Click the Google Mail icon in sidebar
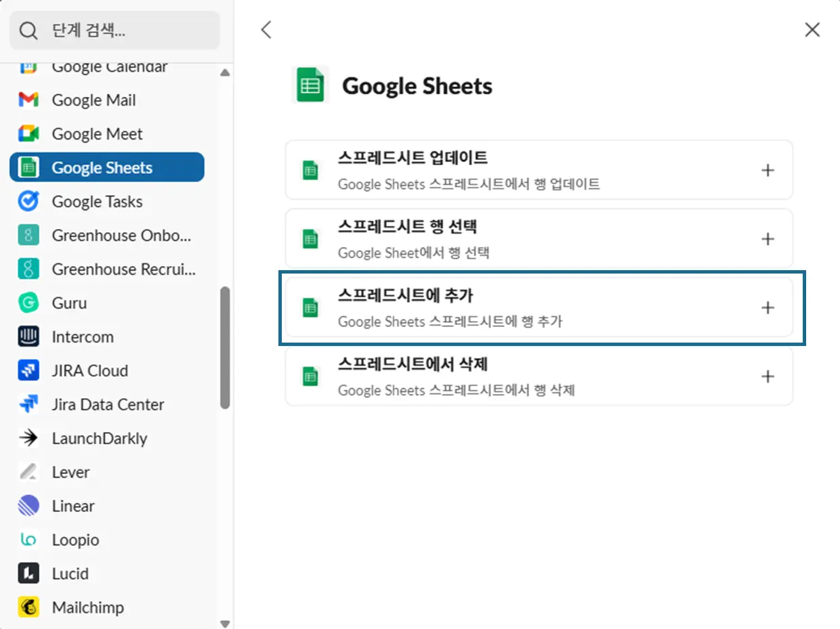This screenshot has height=629, width=840. (x=28, y=100)
